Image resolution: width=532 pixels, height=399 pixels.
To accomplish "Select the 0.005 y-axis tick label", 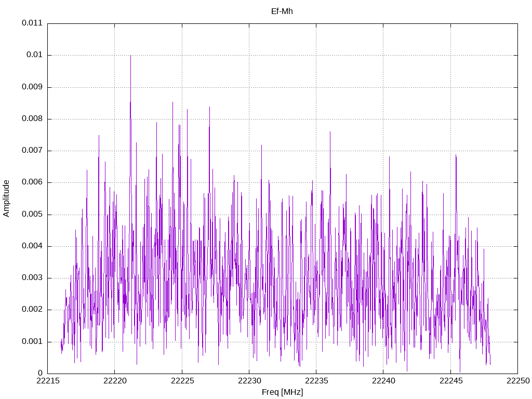I will click(32, 215).
